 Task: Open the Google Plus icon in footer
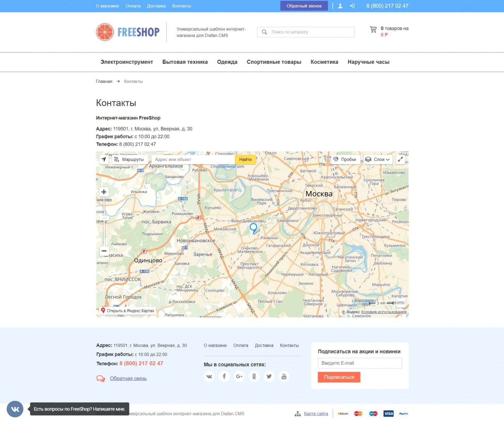[x=239, y=376]
